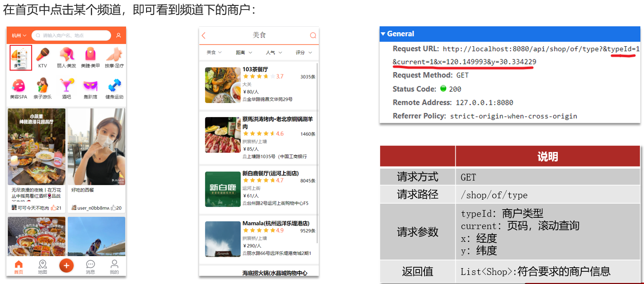
Task: Click 8045条 review count for 新白鹿
Action: (x=307, y=181)
